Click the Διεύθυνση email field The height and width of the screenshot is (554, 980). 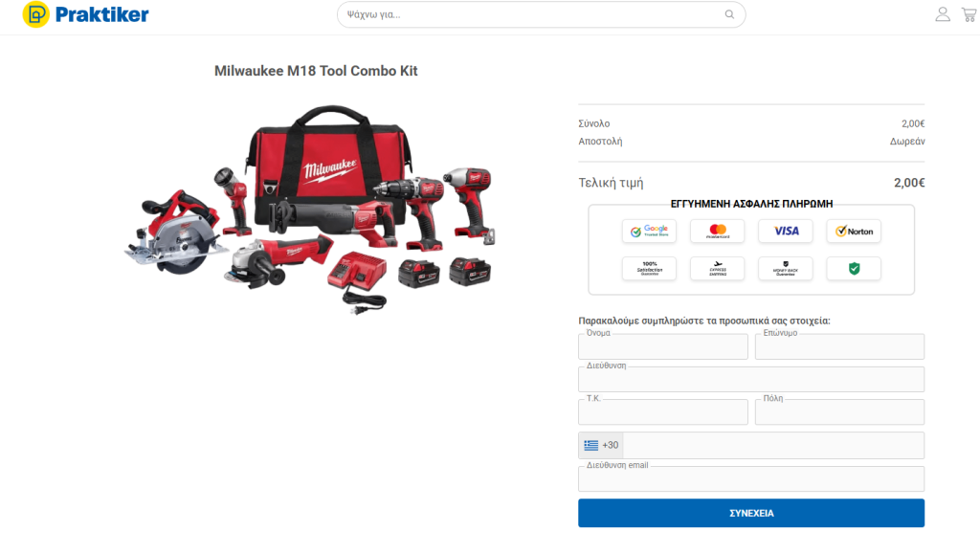click(x=751, y=479)
